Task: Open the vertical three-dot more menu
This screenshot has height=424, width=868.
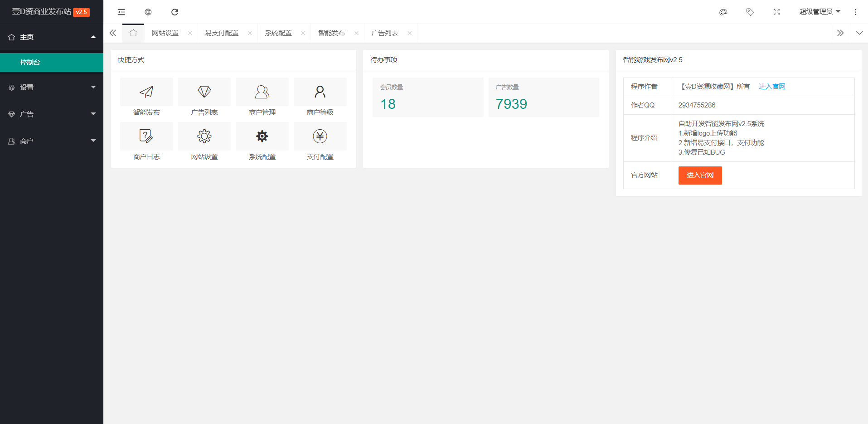Action: [x=856, y=12]
